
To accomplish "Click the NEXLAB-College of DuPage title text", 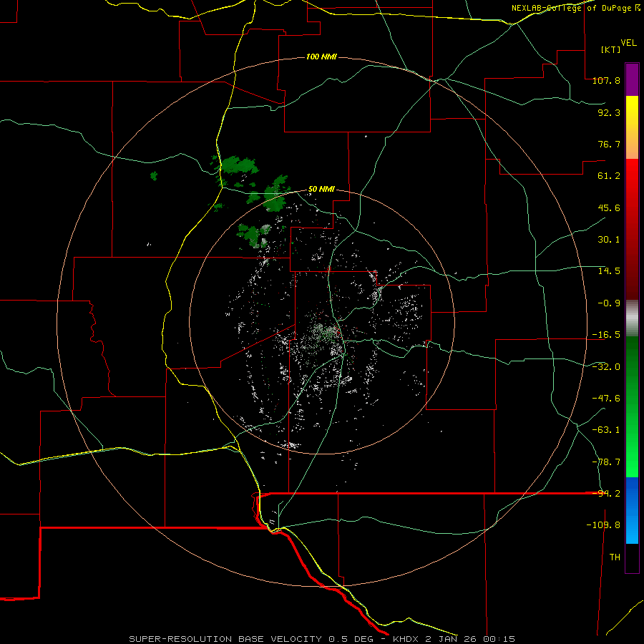I will click(576, 8).
